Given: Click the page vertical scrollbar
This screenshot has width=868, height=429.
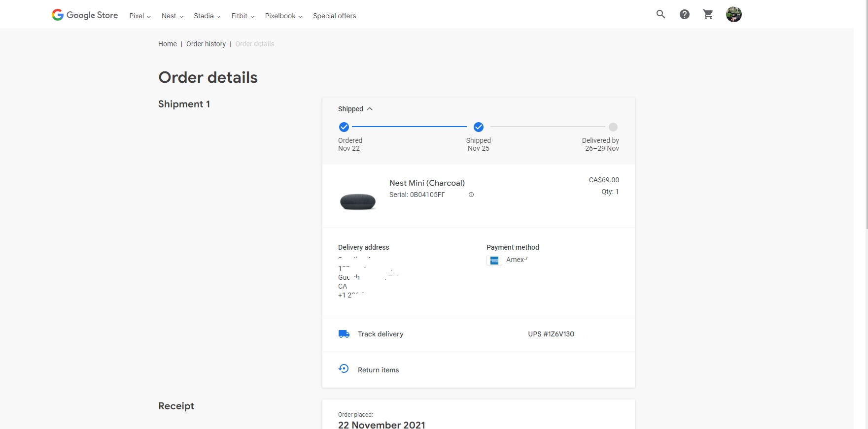Looking at the screenshot, I should [866, 114].
